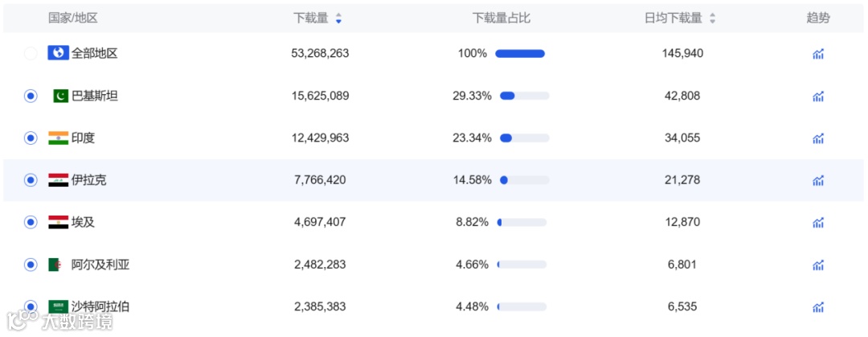
Task: Sort the table by 下载量
Action: pos(338,18)
